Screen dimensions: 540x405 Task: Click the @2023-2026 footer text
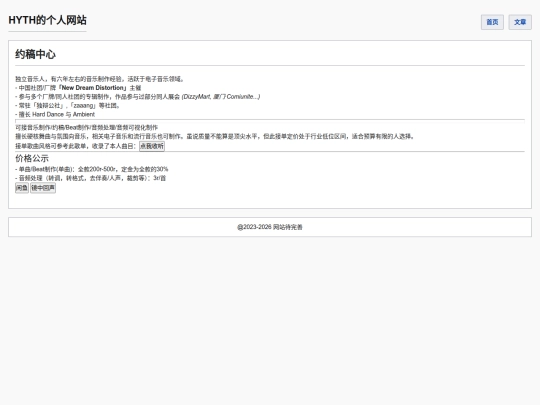coord(270,227)
